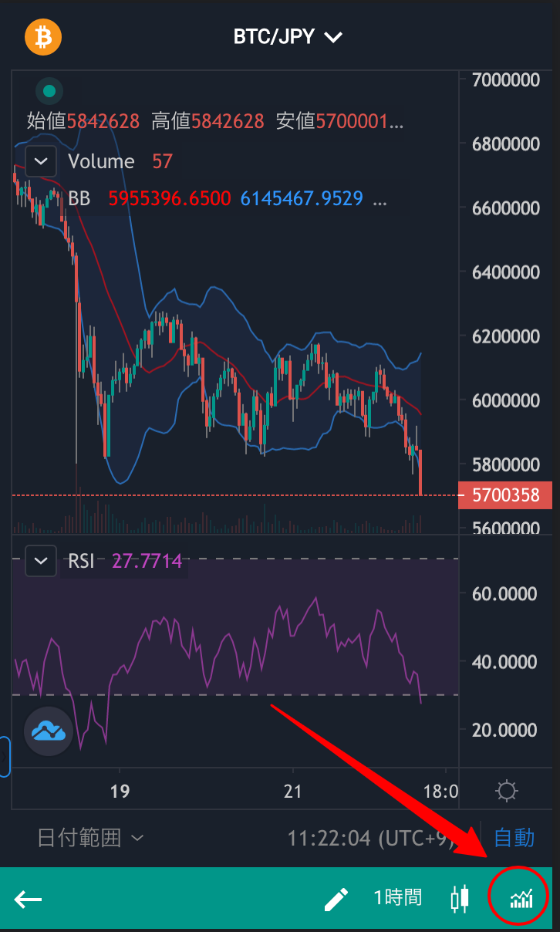Open the BTC/JPY pair dropdown
560x932 pixels.
(x=288, y=36)
